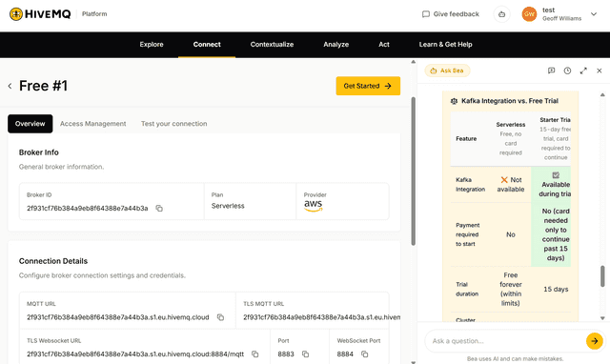610x364 pixels.
Task: Switch to the Access Management tab
Action: (x=93, y=124)
